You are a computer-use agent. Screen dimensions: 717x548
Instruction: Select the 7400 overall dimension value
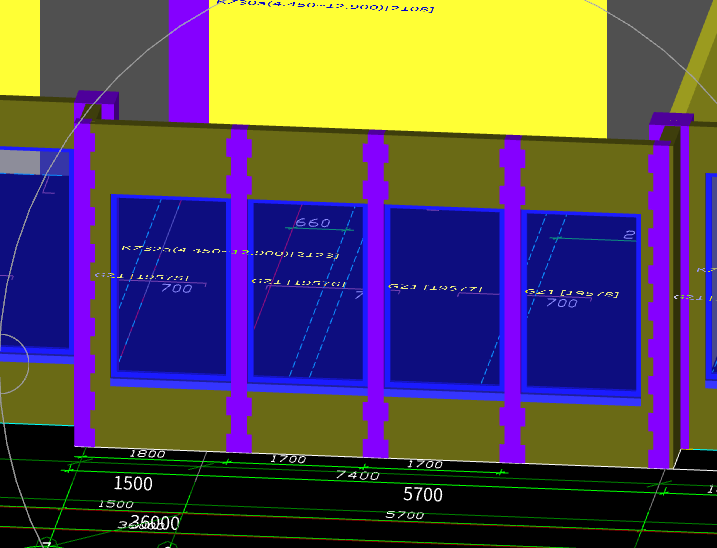357,475
